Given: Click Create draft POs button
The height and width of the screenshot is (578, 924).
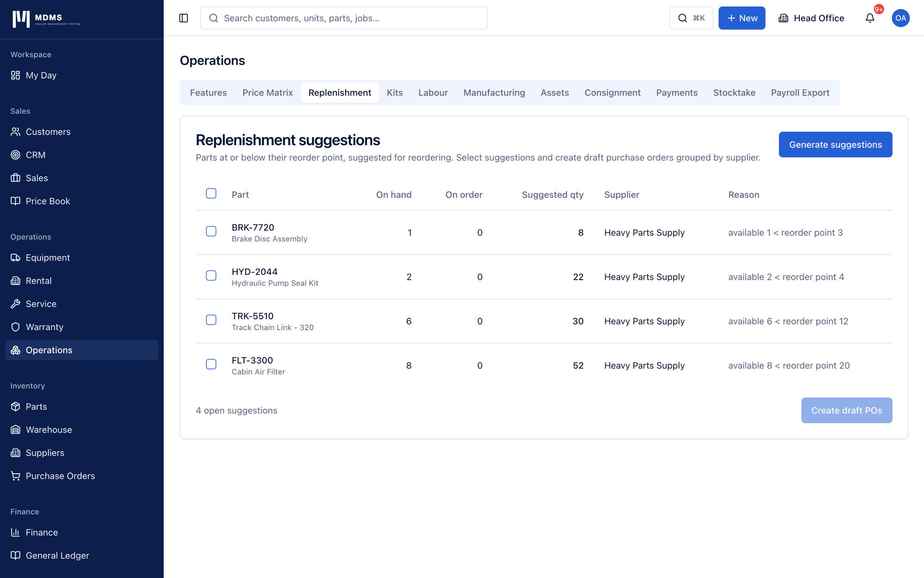Looking at the screenshot, I should 846,410.
